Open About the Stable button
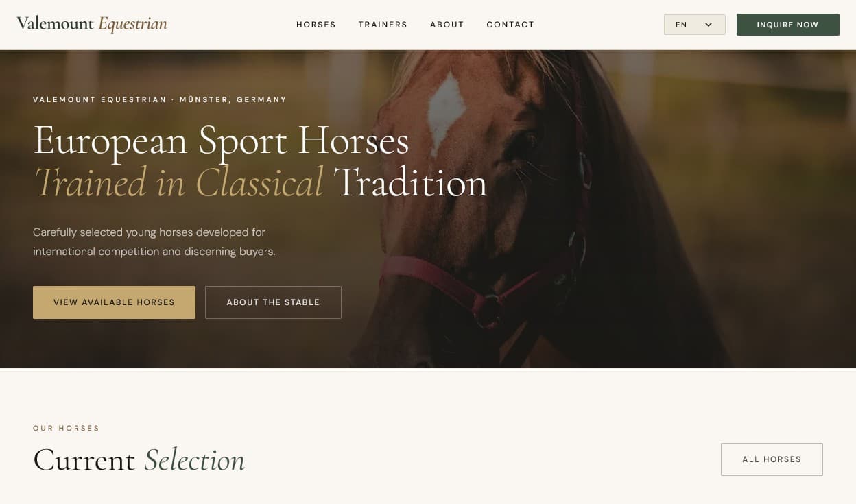The image size is (856, 504). pos(273,302)
